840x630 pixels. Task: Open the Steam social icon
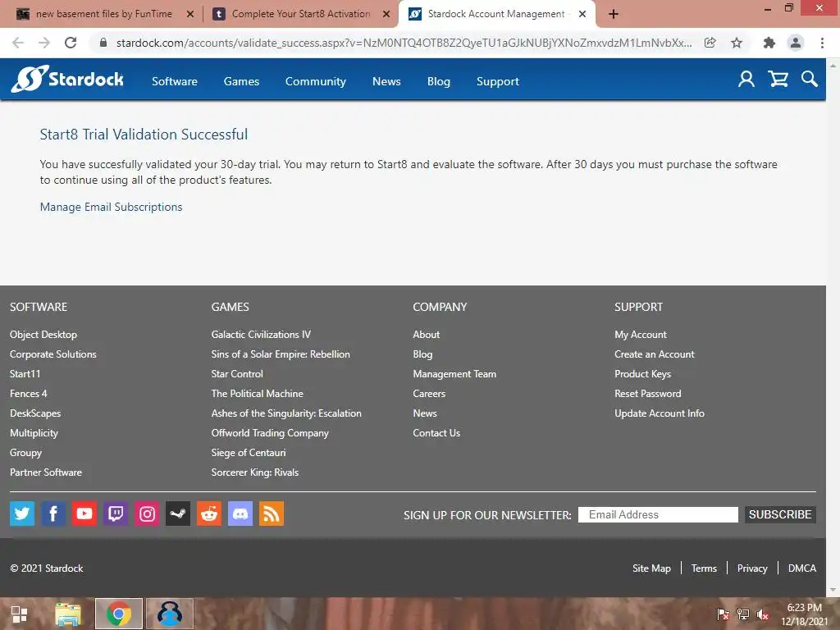pos(178,514)
